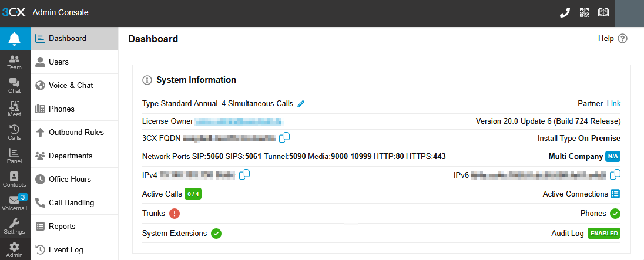Click the Trunks red warning indicator
Image resolution: width=644 pixels, height=260 pixels.
pyautogui.click(x=175, y=213)
